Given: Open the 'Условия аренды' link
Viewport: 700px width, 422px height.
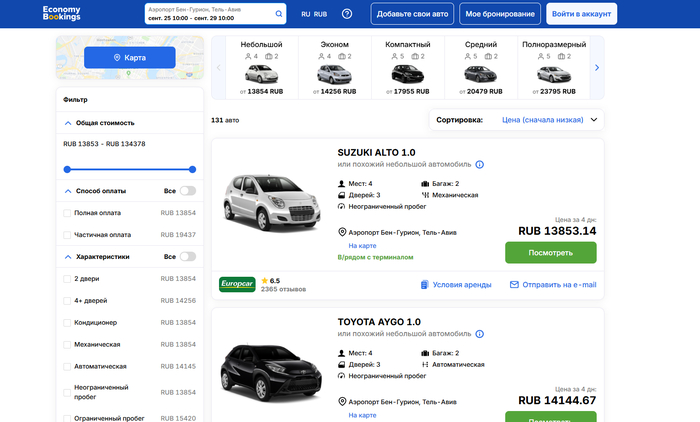Looking at the screenshot, I should coord(456,285).
